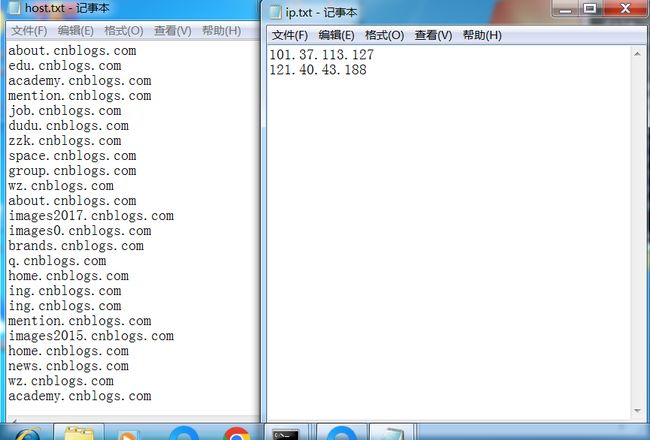Click the IP line 121.40.43.188
This screenshot has height=440, width=650.
(x=318, y=70)
